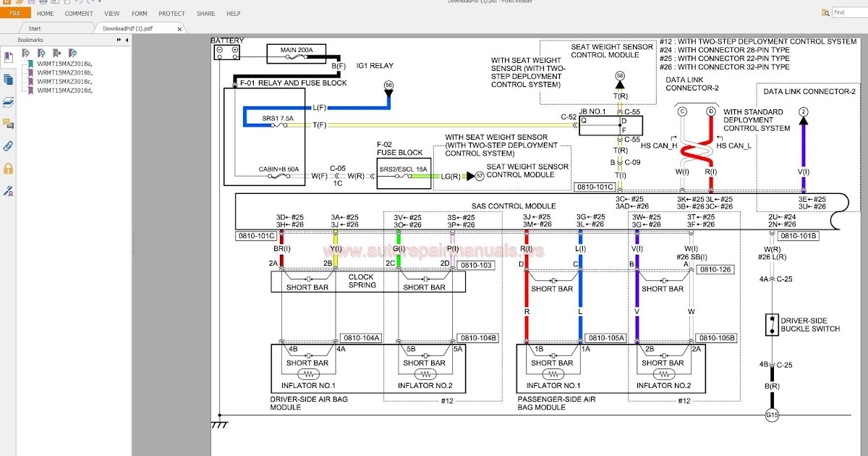Screen dimensions: 868x456
Task: Open the Bookmarks panel icon
Action: click(x=8, y=57)
